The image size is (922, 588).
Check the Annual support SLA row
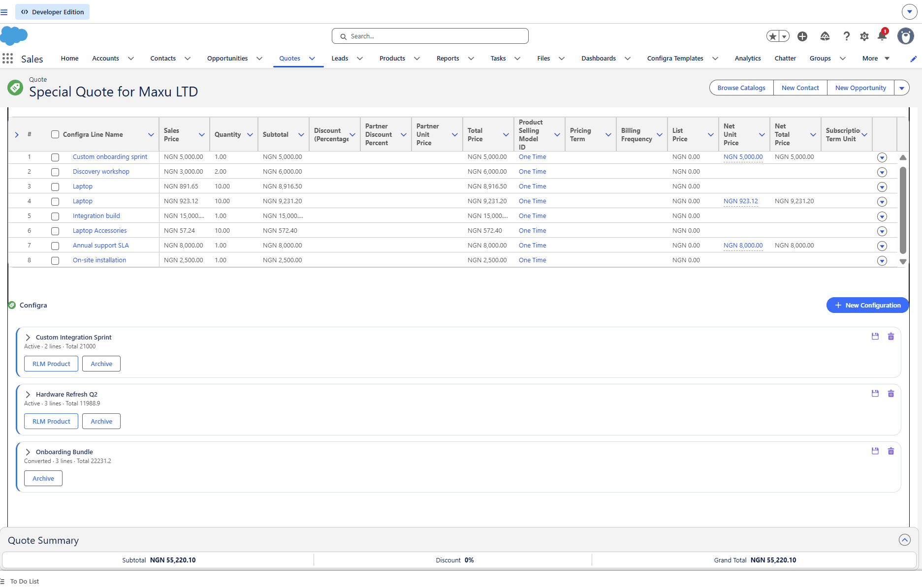55,246
